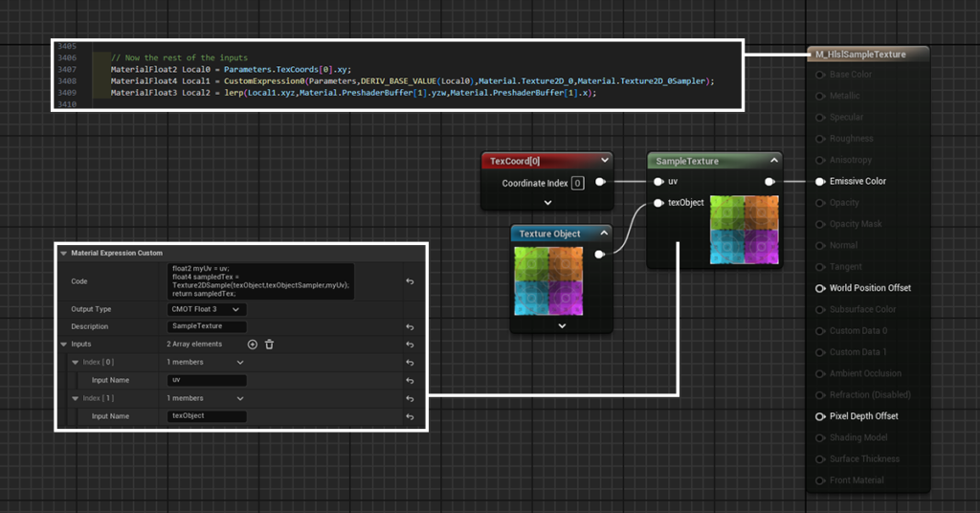Toggle the TexCoord[0] node header chevron
Viewport: 980px width, 513px height.
603,161
